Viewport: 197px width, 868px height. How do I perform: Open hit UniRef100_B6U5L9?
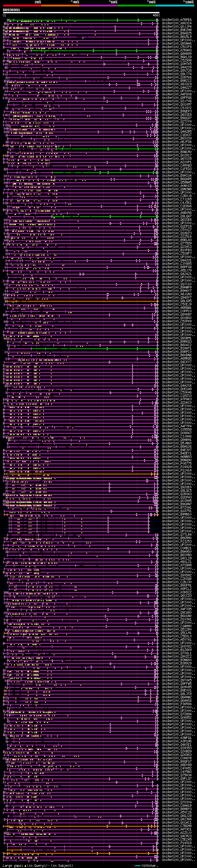[176, 37]
